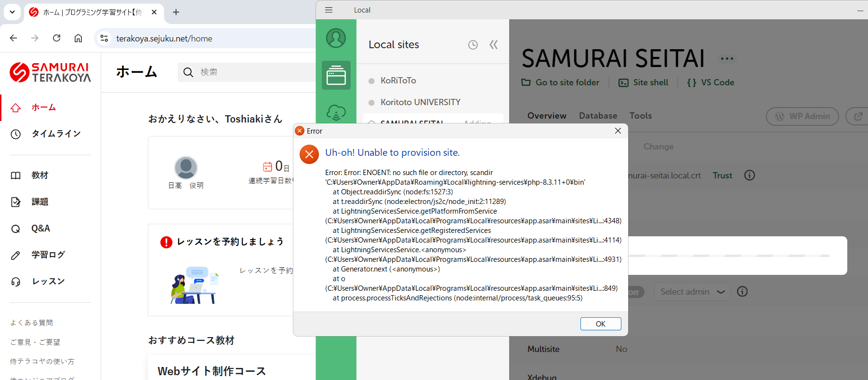Open a new browser tab
The image size is (868, 380).
(x=176, y=12)
